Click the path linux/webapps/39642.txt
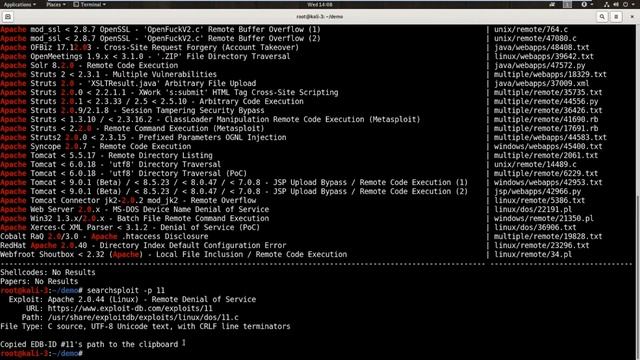640x360 pixels. click(x=544, y=56)
